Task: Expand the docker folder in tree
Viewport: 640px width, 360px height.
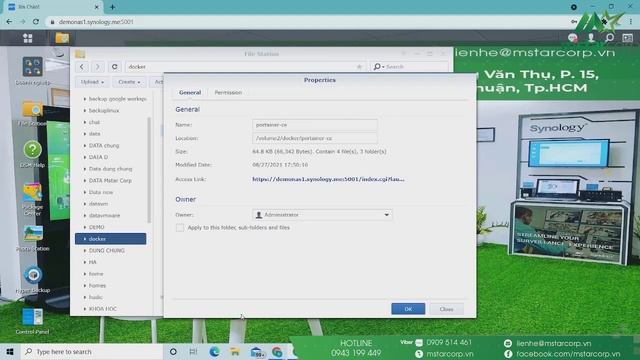Action: pyautogui.click(x=84, y=239)
